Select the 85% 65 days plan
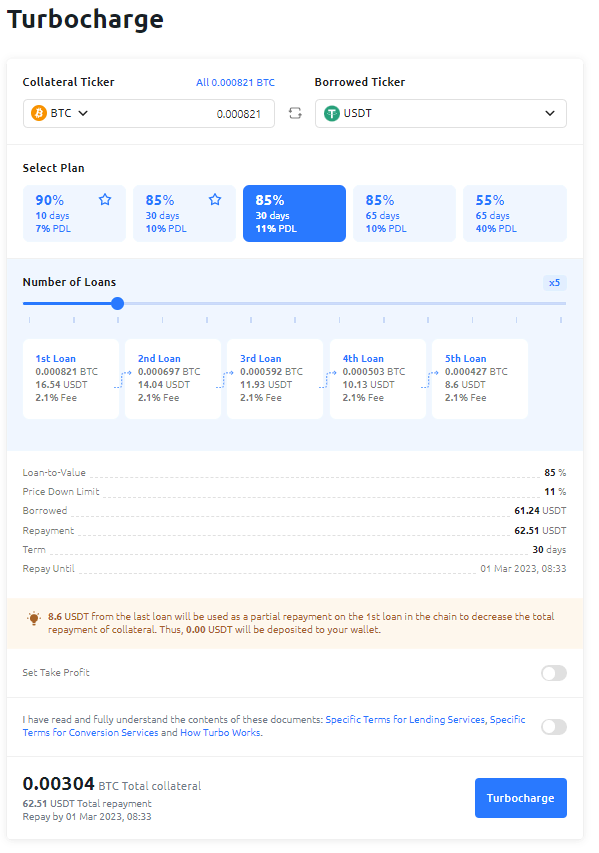Image resolution: width=599 pixels, height=853 pixels. [404, 213]
